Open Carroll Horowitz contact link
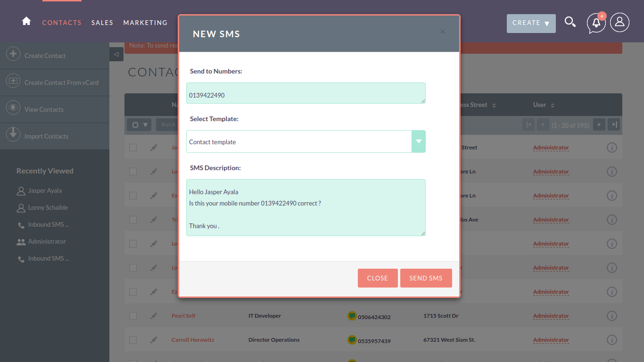The height and width of the screenshot is (362, 644). click(193, 340)
